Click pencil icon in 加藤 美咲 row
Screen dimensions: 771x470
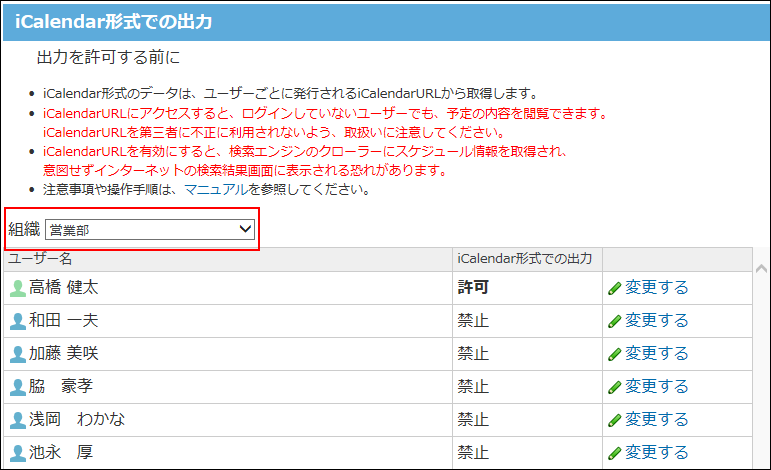point(615,354)
